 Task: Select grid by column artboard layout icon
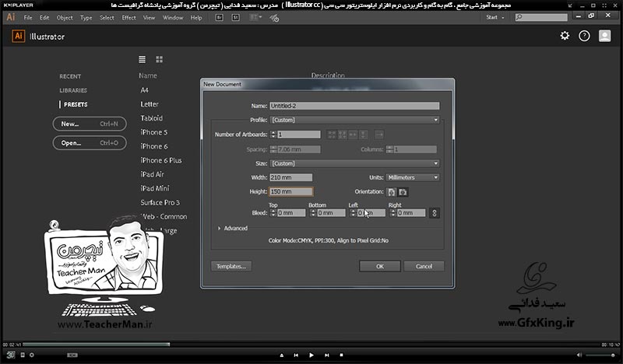click(342, 135)
